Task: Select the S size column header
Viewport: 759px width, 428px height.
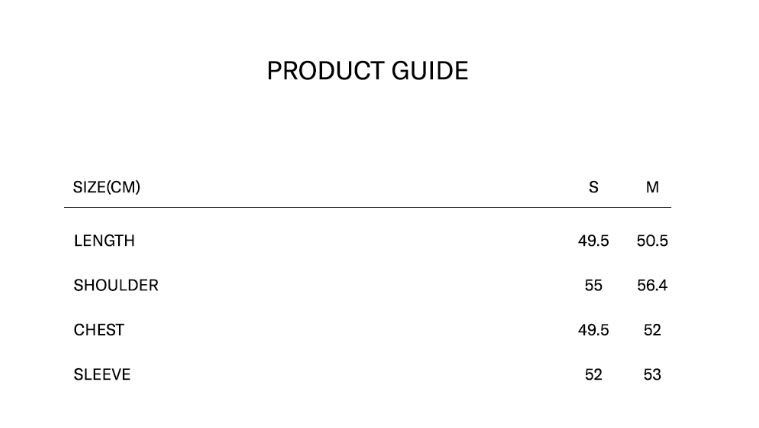Action: (x=593, y=187)
